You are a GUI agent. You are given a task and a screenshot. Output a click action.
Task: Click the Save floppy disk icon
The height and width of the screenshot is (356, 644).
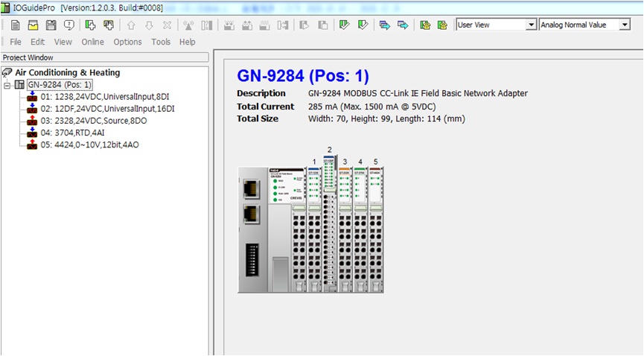(51, 25)
